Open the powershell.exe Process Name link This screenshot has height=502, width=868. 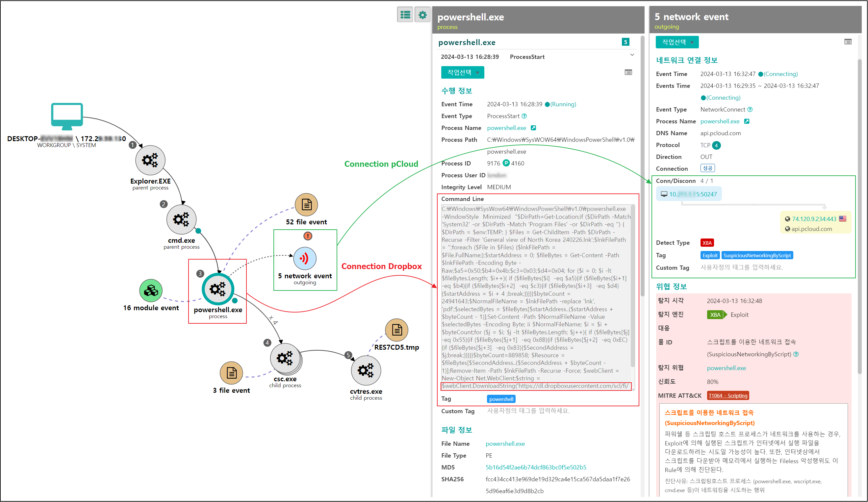pos(506,128)
